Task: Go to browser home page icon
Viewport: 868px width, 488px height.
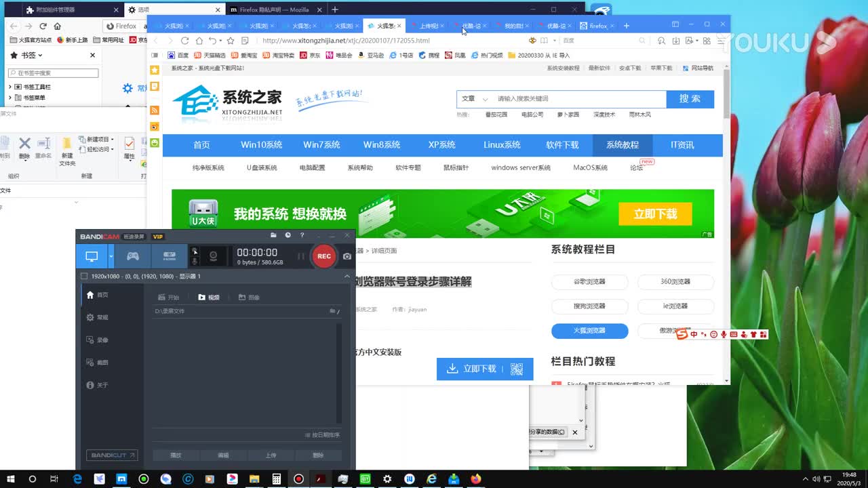Action: pyautogui.click(x=199, y=41)
